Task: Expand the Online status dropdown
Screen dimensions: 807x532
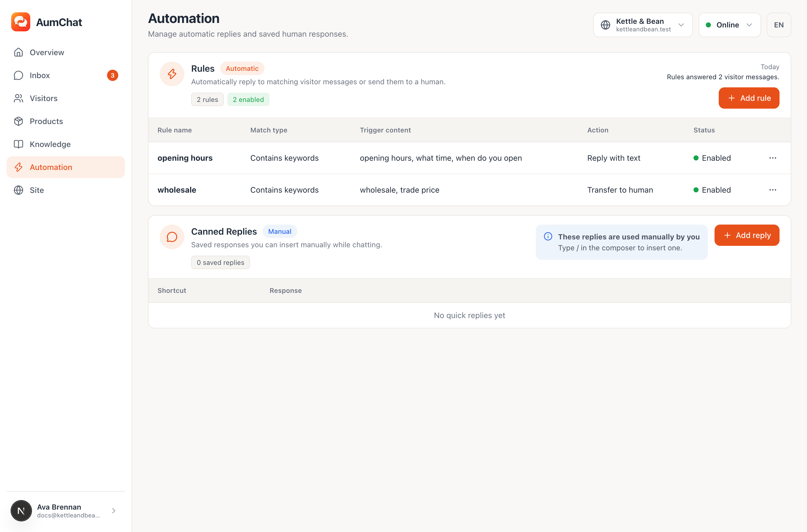Action: coord(729,25)
